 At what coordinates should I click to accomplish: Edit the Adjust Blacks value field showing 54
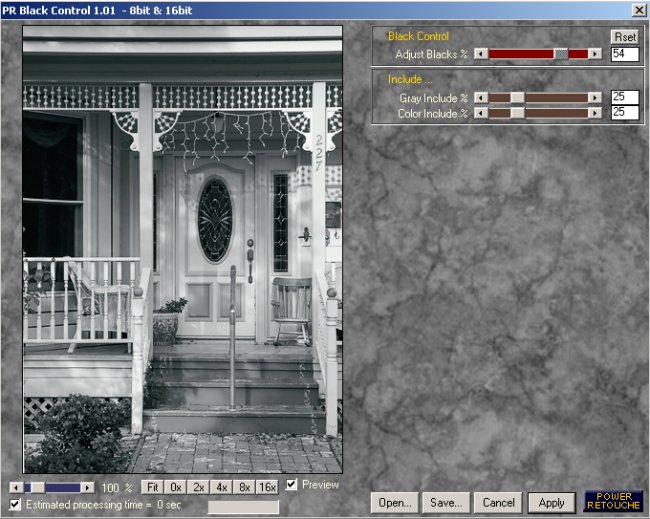click(625, 54)
